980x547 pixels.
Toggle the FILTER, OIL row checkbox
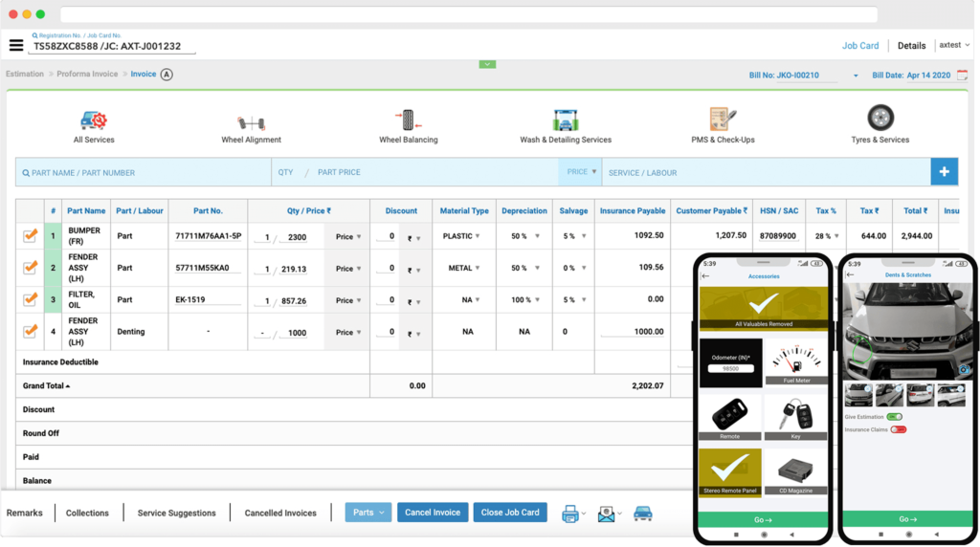pos(30,299)
